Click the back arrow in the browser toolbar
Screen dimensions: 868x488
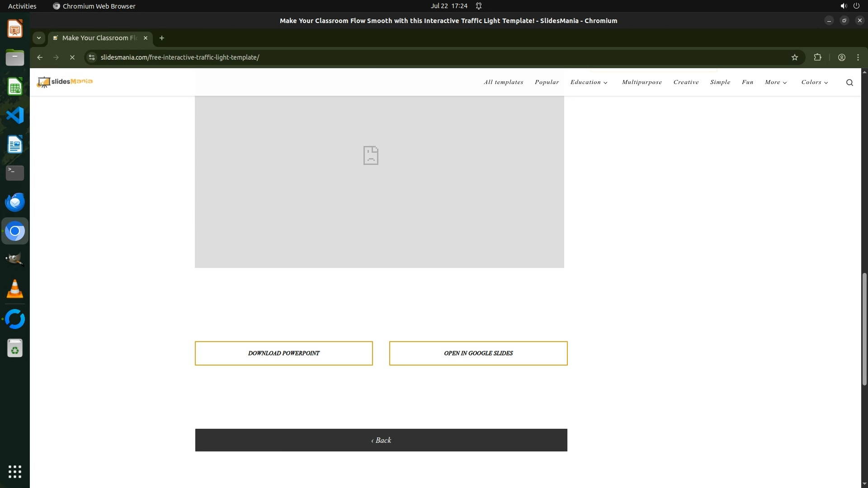click(40, 57)
